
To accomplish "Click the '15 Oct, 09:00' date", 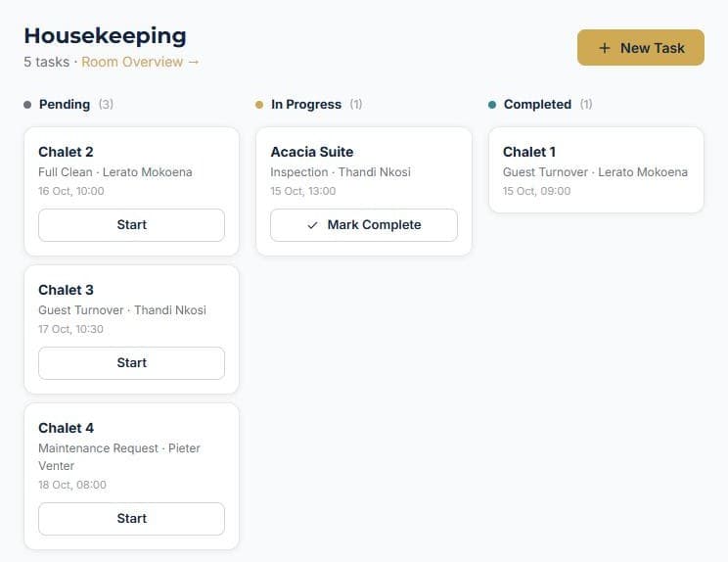I will click(537, 191).
